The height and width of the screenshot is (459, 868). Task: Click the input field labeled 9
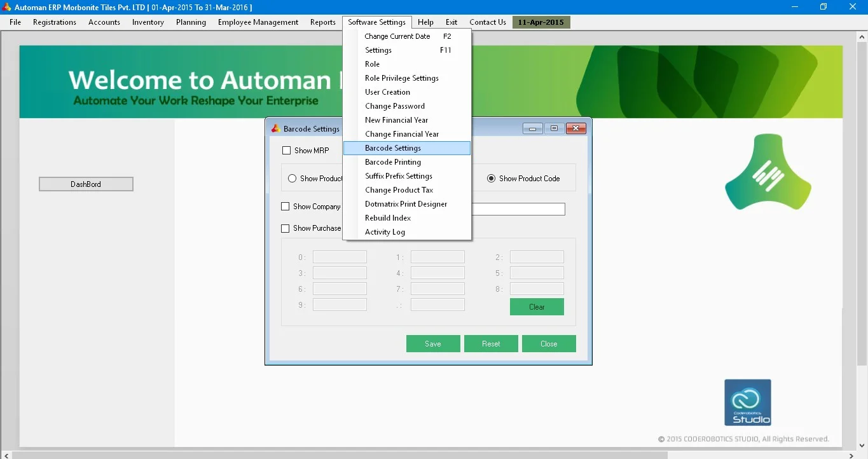(x=340, y=305)
